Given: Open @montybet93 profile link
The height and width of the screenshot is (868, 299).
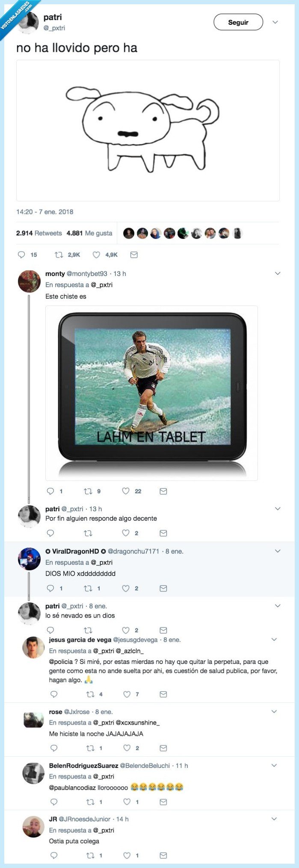Looking at the screenshot, I should coord(87,274).
